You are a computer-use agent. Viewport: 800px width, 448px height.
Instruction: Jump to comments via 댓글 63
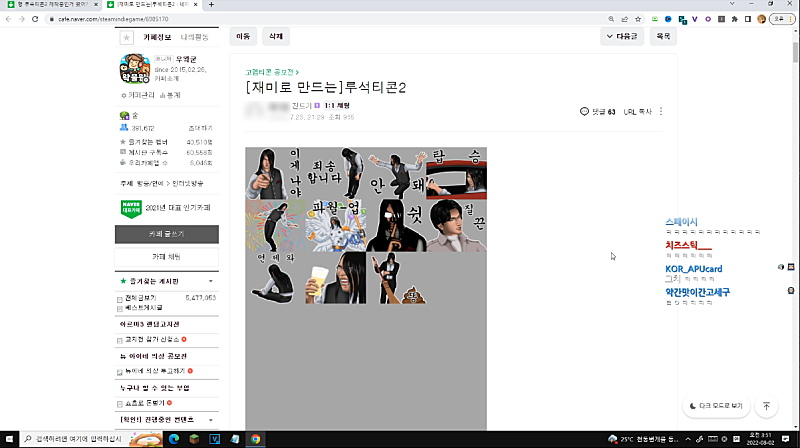coord(597,112)
